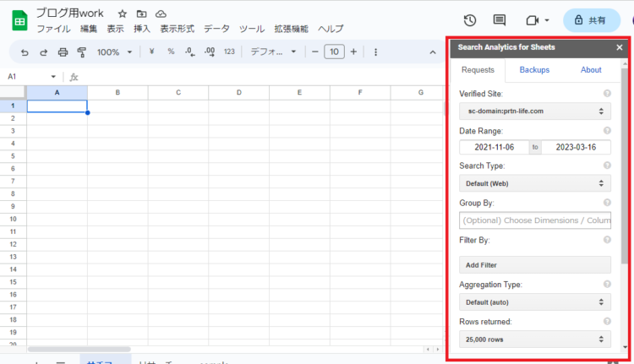Show help for Filter By
The image size is (634, 364).
607,240
